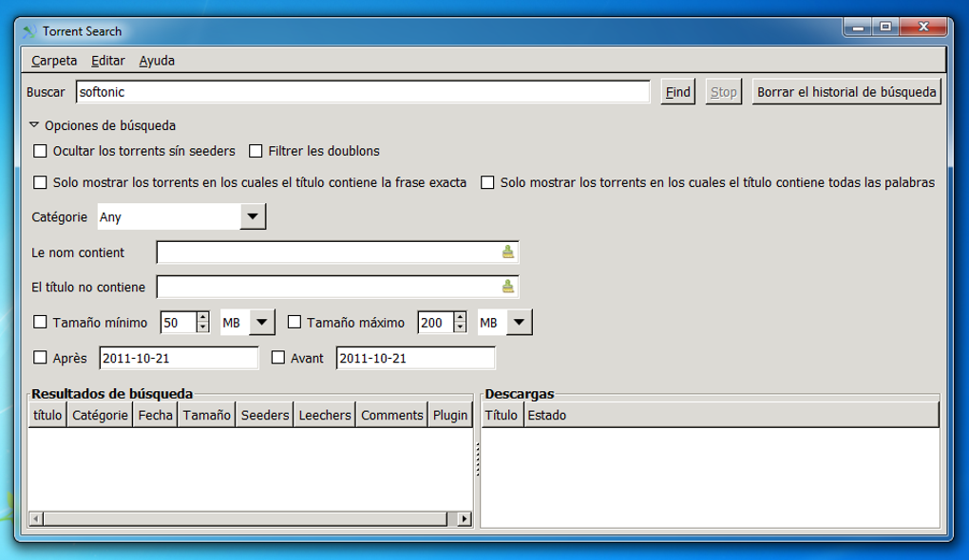Screen dimensions: 969x560
Task: Sort results by 'Catégorie' column header
Action: [100, 415]
